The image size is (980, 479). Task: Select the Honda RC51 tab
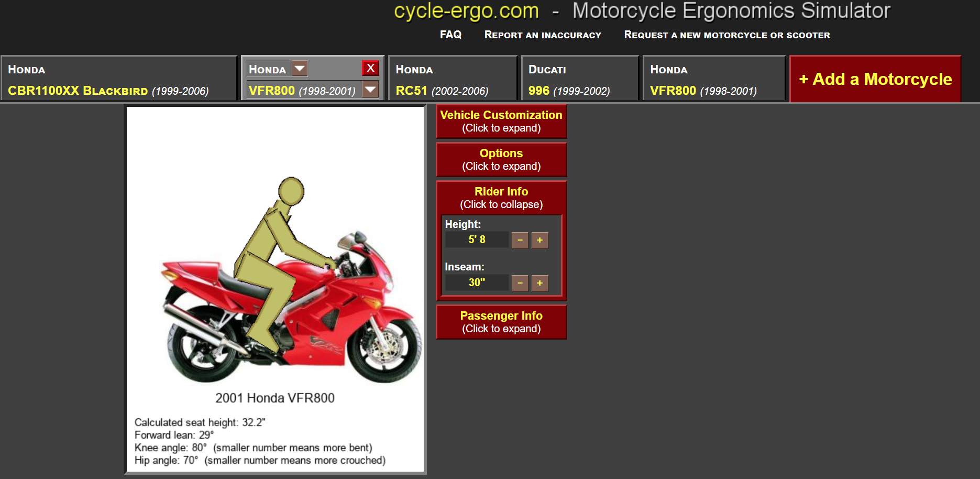click(x=453, y=78)
